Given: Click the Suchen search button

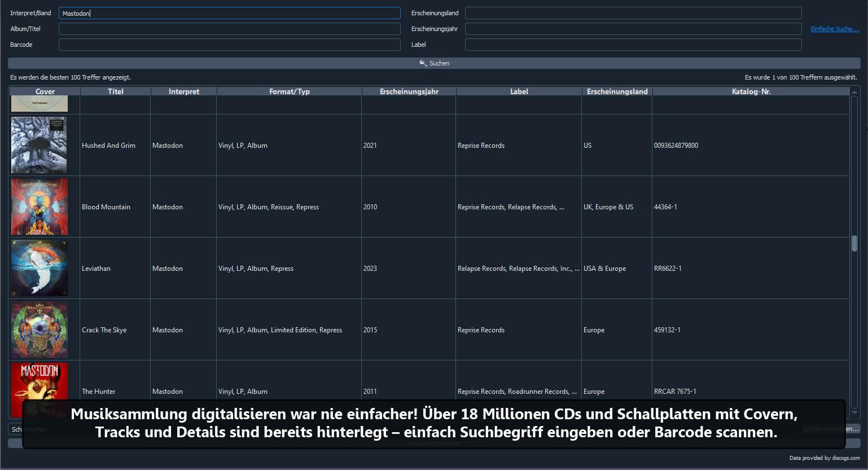Looking at the screenshot, I should 434,63.
